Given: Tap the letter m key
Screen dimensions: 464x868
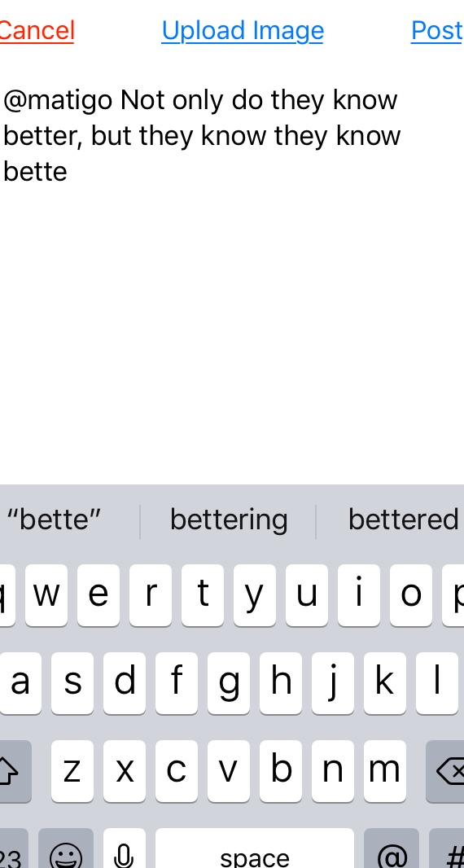Looking at the screenshot, I should [385, 771].
